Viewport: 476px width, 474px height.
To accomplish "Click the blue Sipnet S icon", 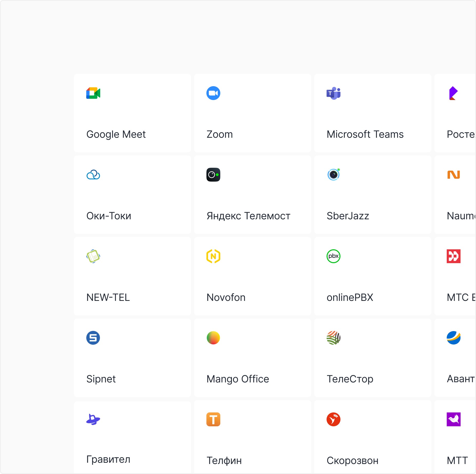I will click(x=93, y=338).
